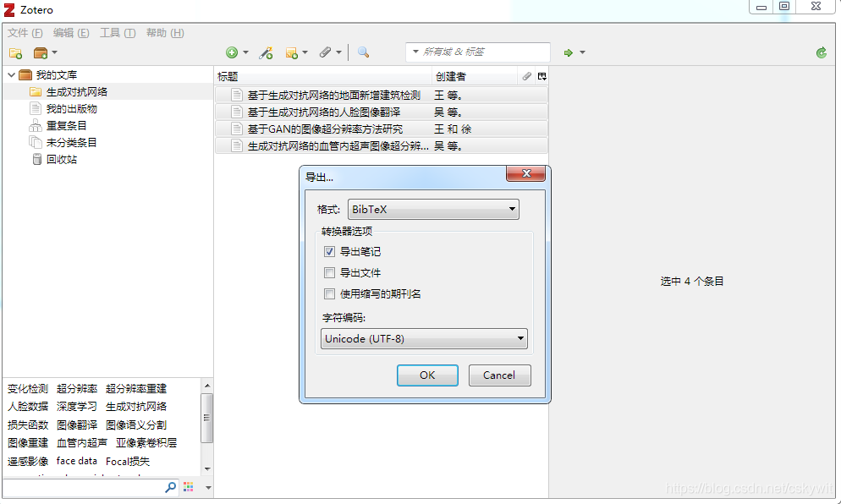Select item 基于生成对抗网络的人脸图像翻译
Screen dimensions: 841x504
coord(382,112)
